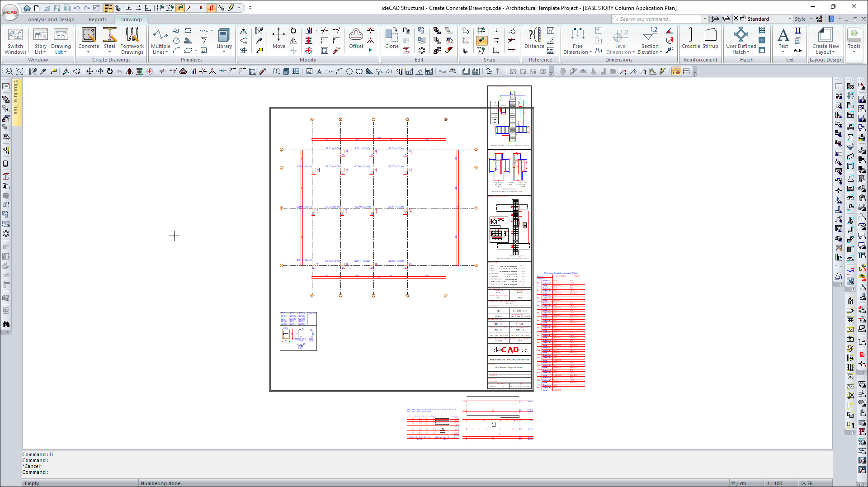Open the Reports ribbon tab

tap(97, 19)
